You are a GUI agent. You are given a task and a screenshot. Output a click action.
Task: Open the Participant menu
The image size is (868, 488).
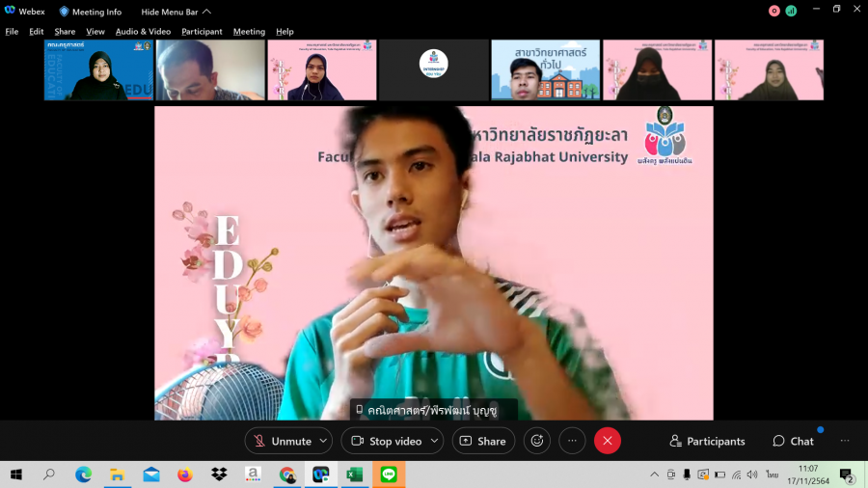tap(202, 31)
